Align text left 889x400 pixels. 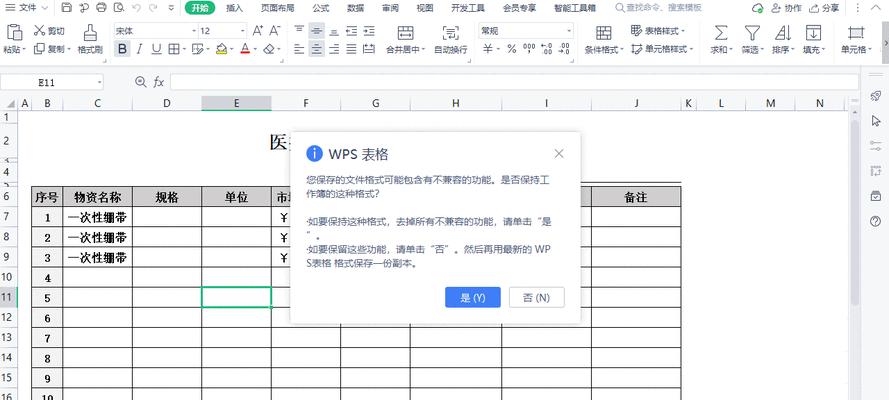[299, 49]
